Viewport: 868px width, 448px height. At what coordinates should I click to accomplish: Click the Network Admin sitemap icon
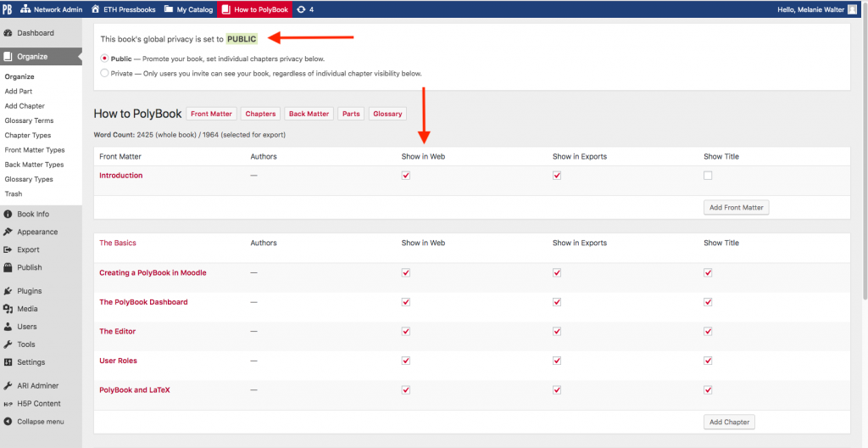pos(25,9)
